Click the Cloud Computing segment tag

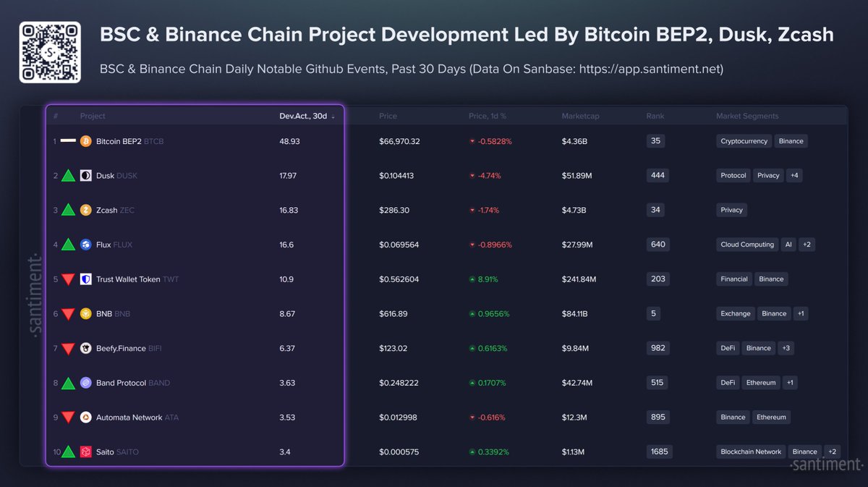(747, 245)
